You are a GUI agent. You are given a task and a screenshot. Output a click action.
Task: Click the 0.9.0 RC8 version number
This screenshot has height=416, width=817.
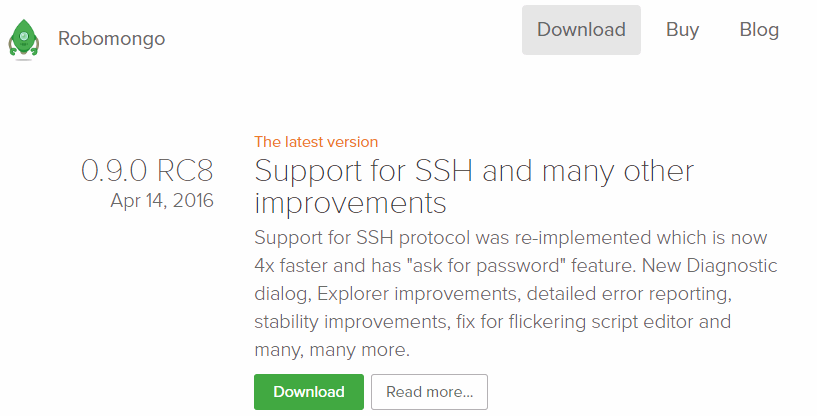(x=147, y=170)
